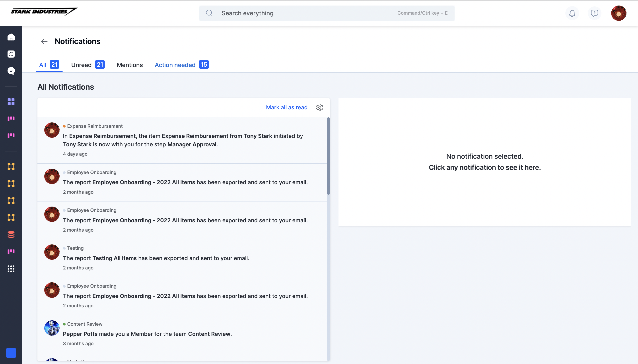Click the Testing category label
Screen dimensions: 638x364
pos(75,248)
